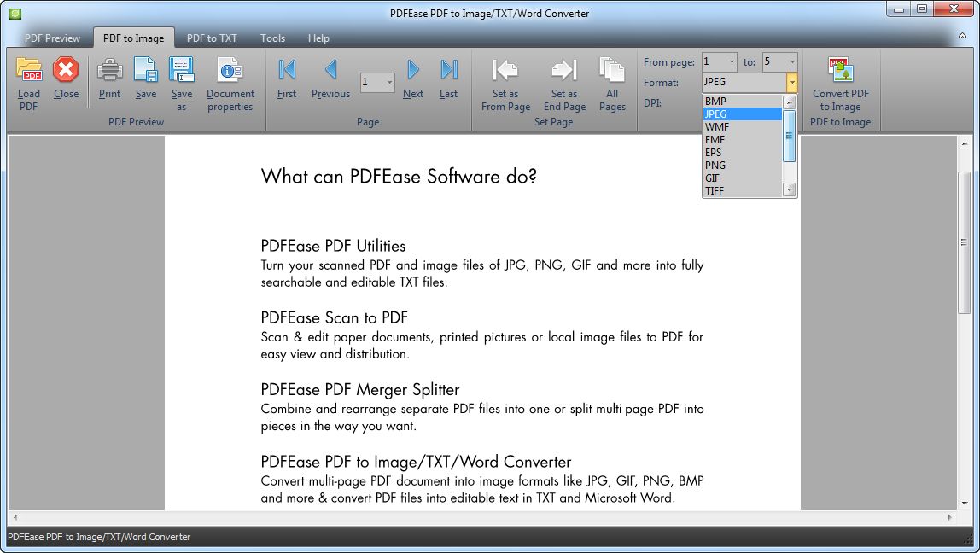Click 'PDFEase PDF Merger Splitter' heading
Screen dimensions: 980x553
360,390
